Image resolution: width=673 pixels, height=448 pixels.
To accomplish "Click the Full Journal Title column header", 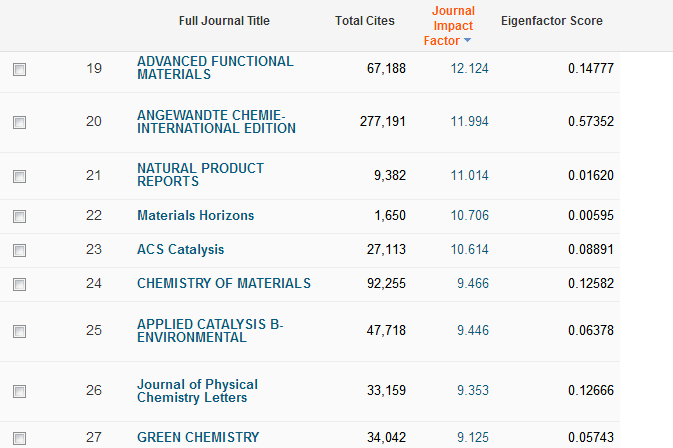I will pyautogui.click(x=224, y=21).
